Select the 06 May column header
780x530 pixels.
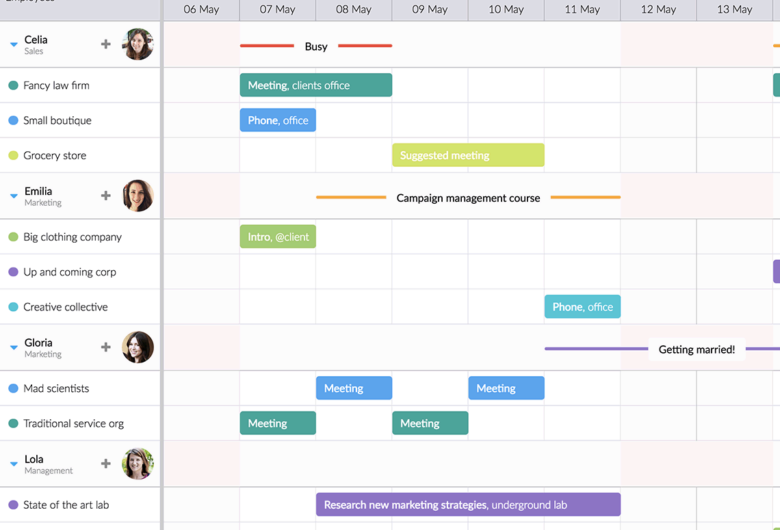click(201, 9)
